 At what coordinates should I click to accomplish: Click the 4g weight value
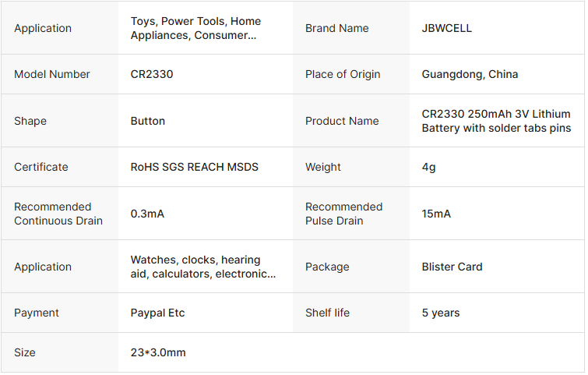coord(429,167)
